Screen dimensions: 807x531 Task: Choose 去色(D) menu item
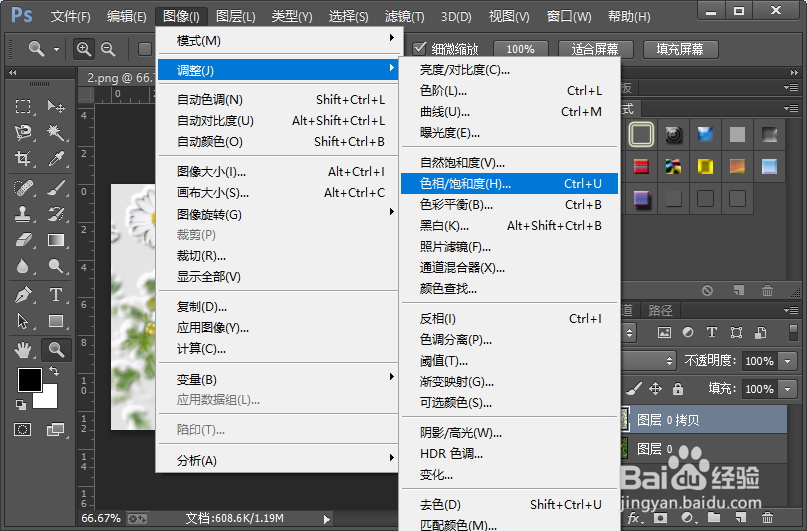point(510,504)
